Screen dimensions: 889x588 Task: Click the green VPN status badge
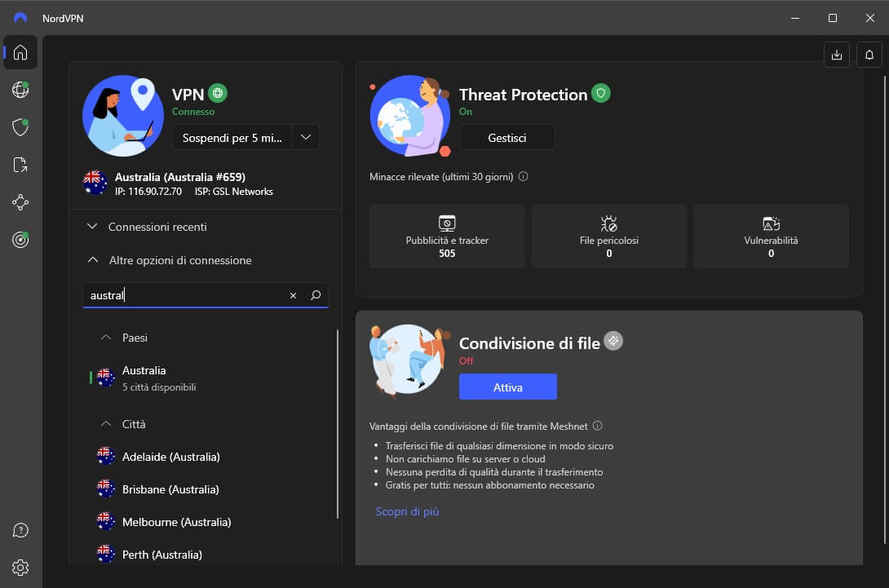click(218, 93)
